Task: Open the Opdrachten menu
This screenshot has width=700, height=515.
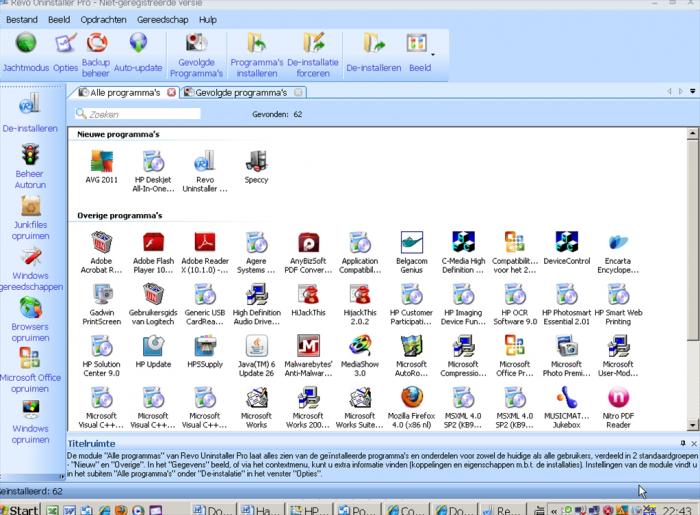Action: [x=103, y=20]
